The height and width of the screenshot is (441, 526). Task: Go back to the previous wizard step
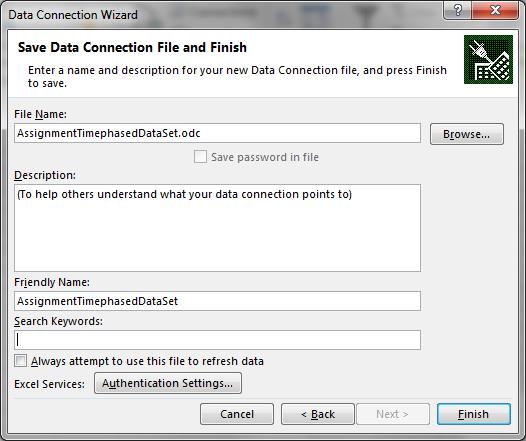tap(318, 414)
